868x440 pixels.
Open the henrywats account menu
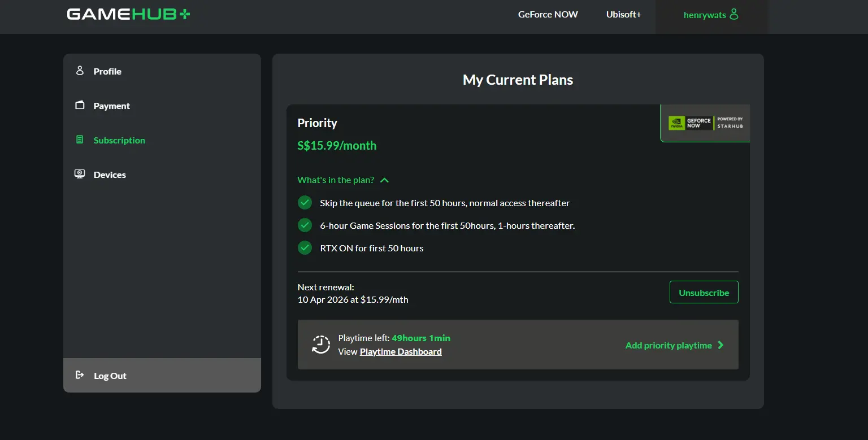point(711,16)
